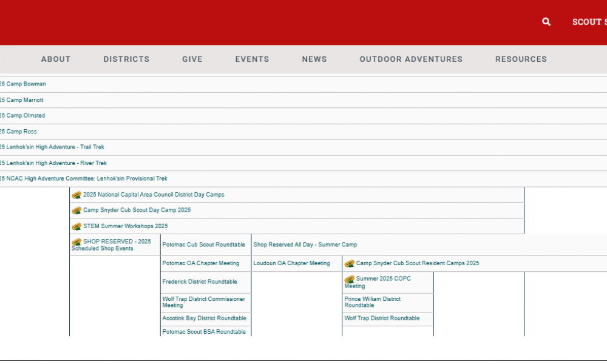
Task: Open the SCOUT link in the red header
Action: click(x=589, y=22)
